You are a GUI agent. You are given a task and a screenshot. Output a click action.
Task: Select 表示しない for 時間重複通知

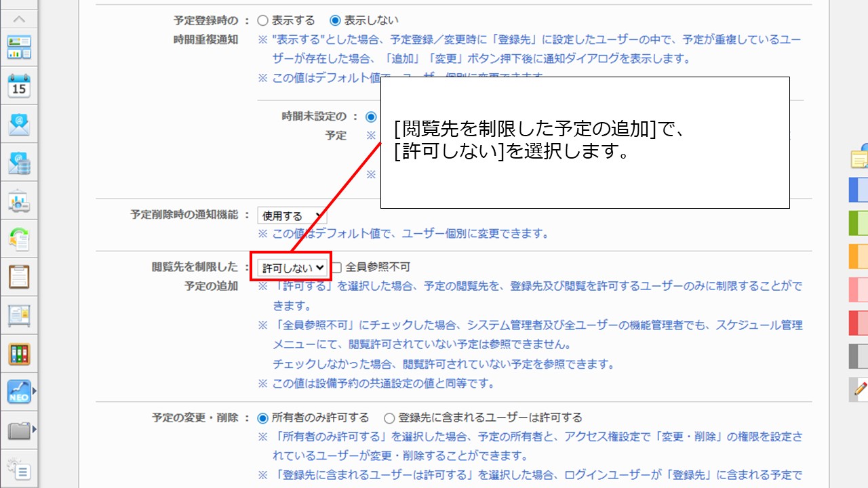(x=335, y=20)
